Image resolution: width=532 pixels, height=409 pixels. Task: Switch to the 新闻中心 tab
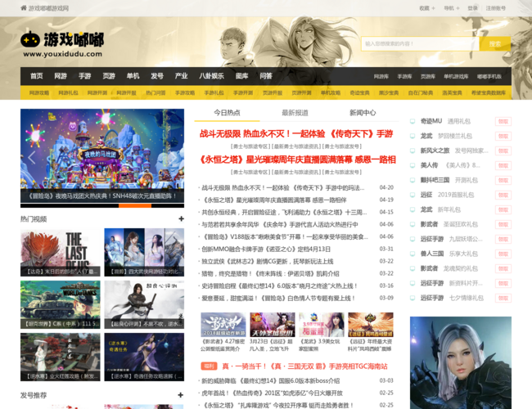(363, 113)
